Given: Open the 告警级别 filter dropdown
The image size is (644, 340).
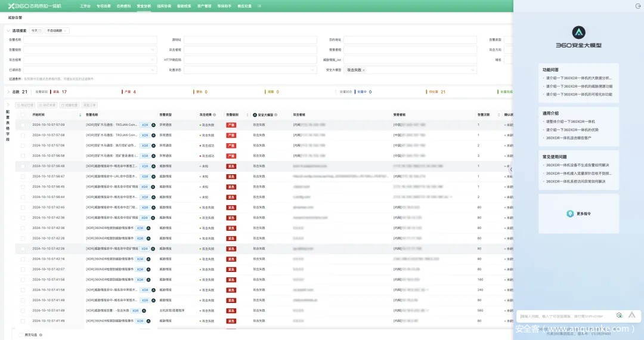Looking at the screenshot, I should [89, 50].
